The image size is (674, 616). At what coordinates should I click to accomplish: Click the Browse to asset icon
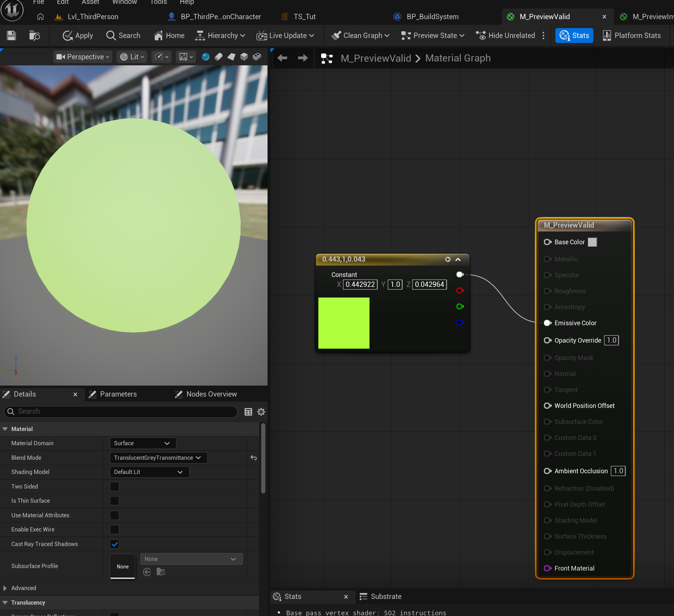(x=34, y=36)
